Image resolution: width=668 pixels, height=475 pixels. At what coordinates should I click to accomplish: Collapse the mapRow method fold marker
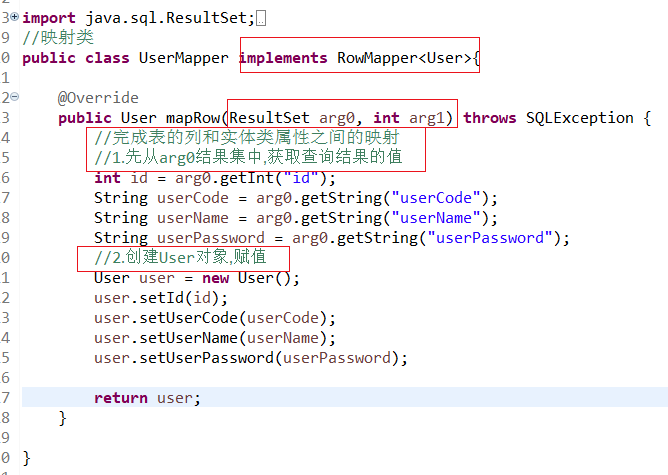pyautogui.click(x=14, y=97)
